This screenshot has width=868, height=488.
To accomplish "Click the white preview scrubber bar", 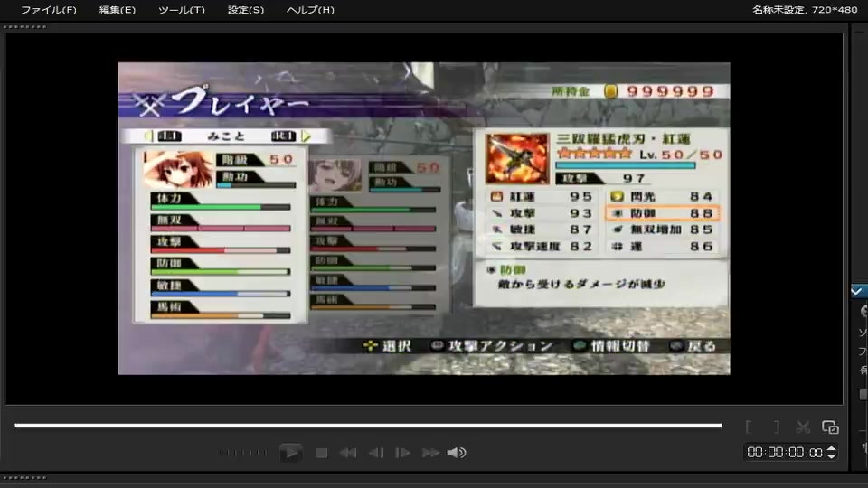I will 368,426.
